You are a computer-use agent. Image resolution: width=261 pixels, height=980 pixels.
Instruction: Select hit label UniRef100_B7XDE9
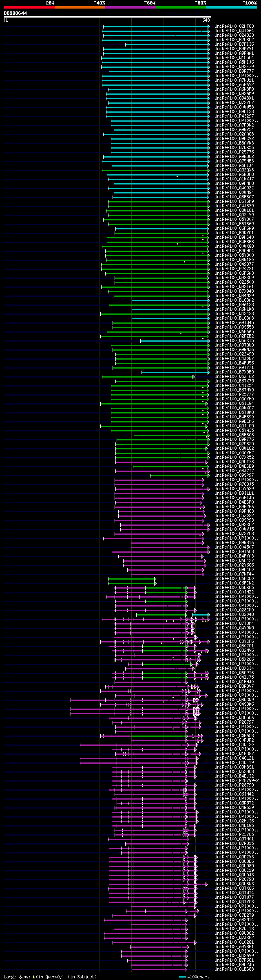click(x=234, y=372)
